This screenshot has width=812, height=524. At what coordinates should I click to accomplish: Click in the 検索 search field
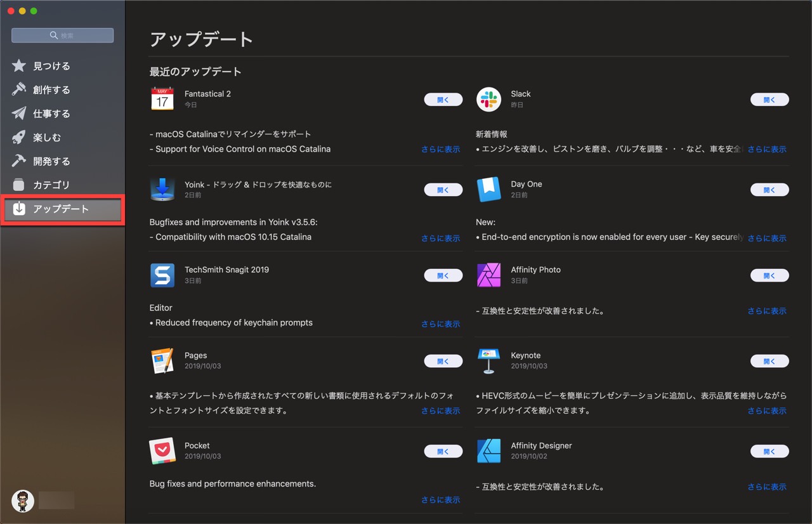(62, 36)
